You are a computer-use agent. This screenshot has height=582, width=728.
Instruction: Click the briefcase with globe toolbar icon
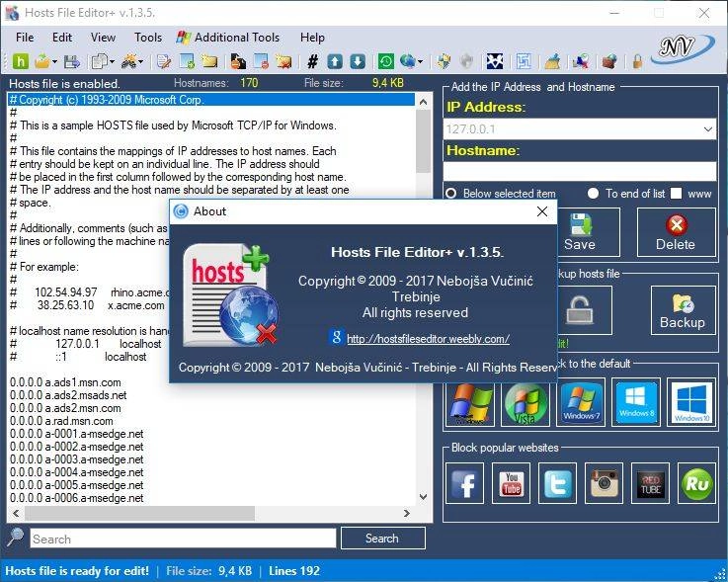pos(609,61)
